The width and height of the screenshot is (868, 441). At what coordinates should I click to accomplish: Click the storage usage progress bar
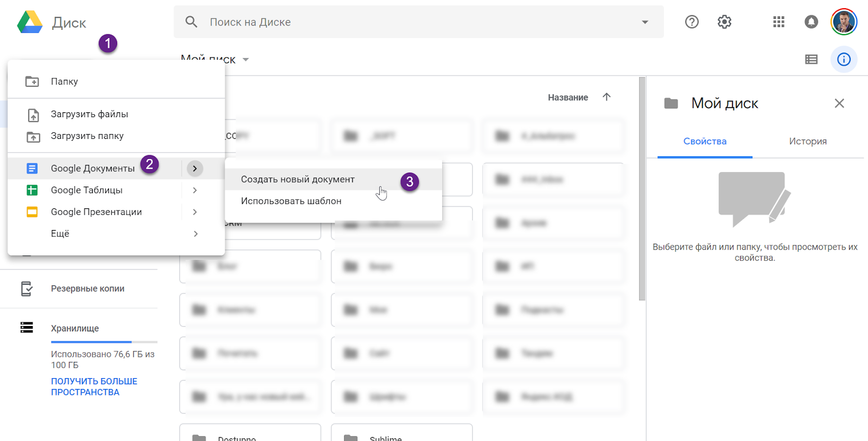pos(104,342)
